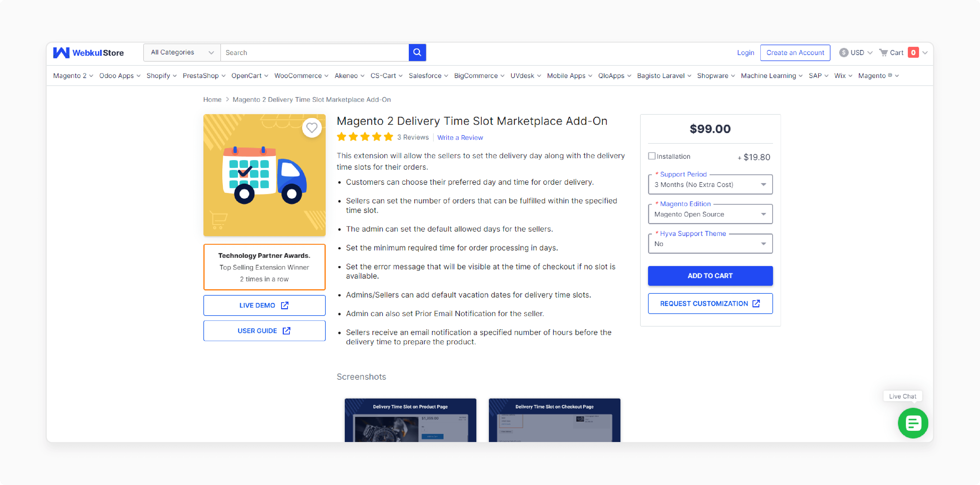Click the delivery truck product image
Viewport: 980px width, 485px height.
(x=264, y=175)
